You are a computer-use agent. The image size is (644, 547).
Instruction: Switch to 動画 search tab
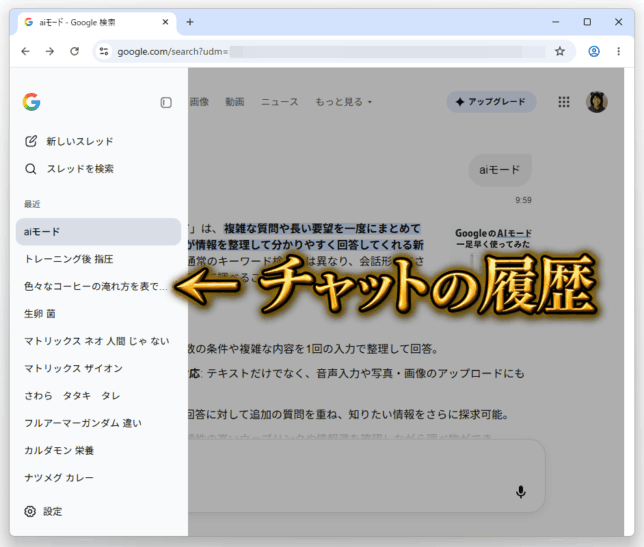coord(235,102)
